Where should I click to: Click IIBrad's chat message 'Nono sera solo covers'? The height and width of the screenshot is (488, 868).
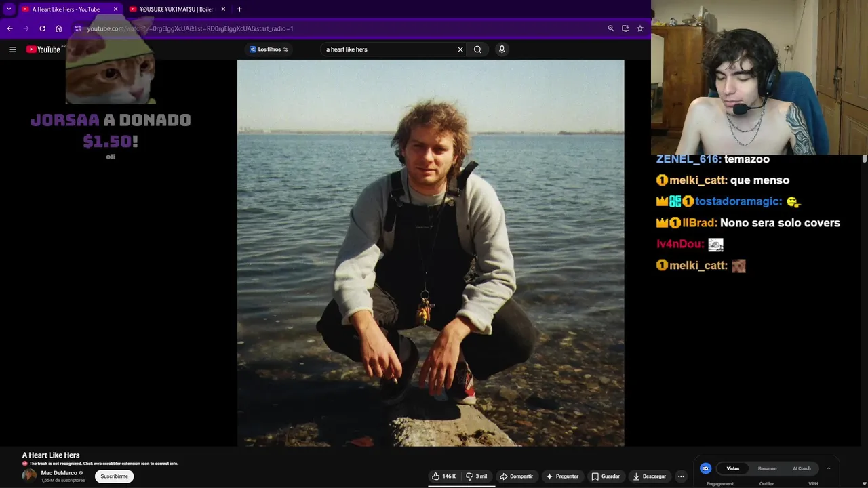point(780,223)
